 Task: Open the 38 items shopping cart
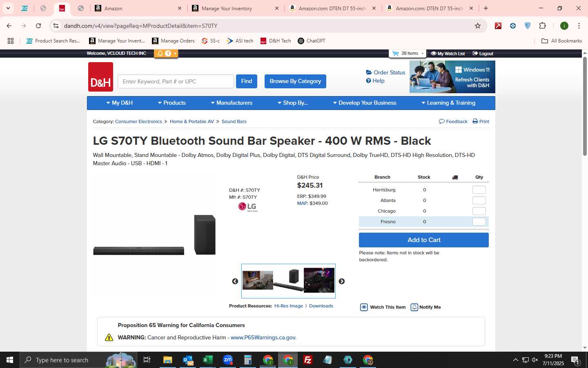pos(408,54)
